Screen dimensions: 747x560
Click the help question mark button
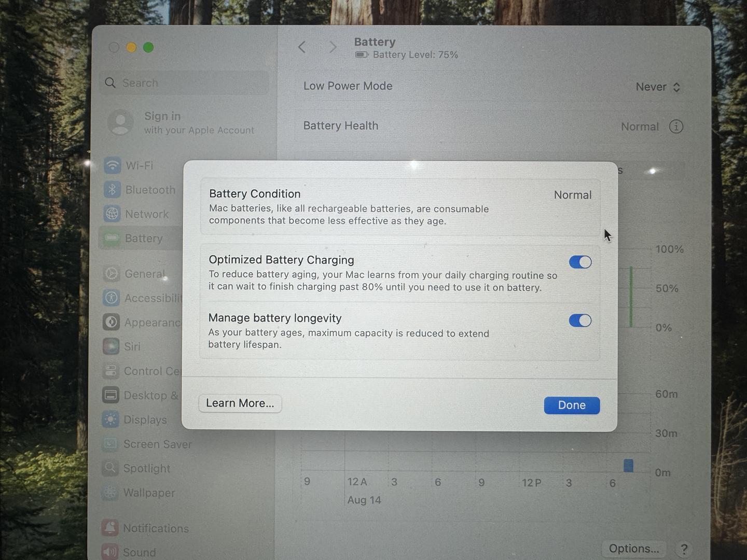tap(684, 549)
